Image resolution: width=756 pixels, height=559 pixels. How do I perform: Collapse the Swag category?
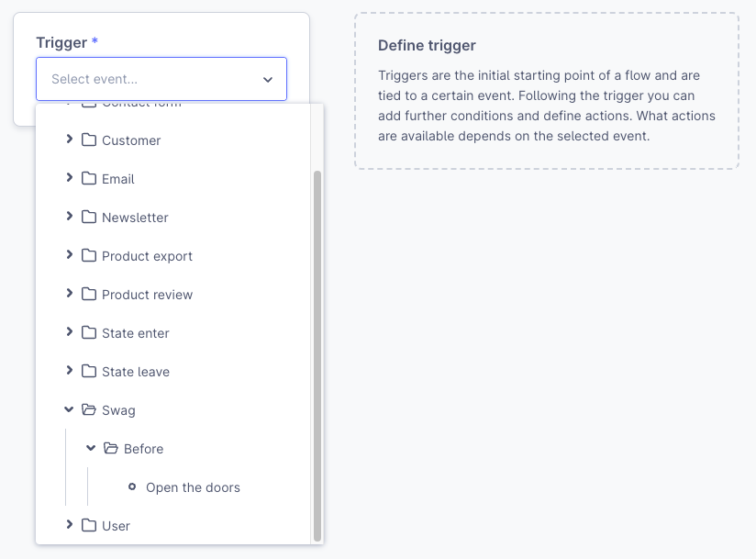(x=68, y=410)
